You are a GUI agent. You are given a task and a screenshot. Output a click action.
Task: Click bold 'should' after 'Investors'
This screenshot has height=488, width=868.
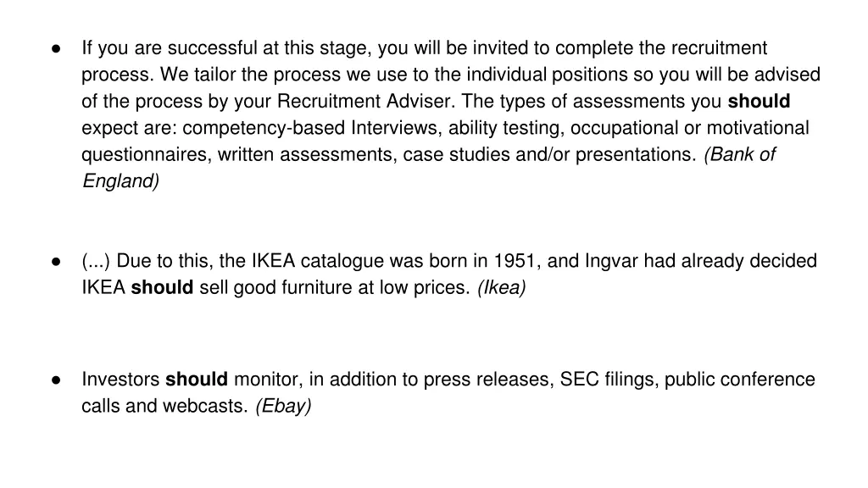tap(197, 380)
